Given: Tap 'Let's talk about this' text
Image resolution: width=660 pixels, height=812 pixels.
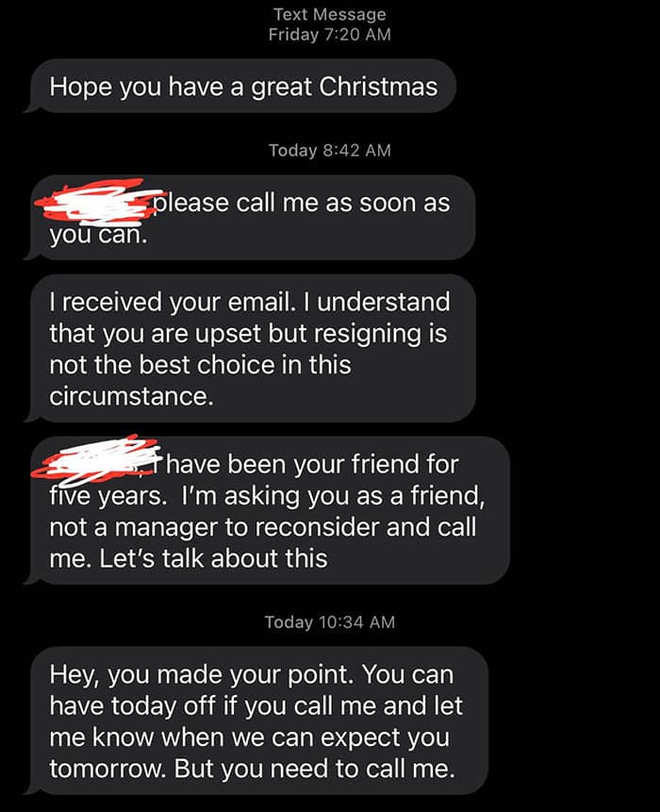Looking at the screenshot, I should pos(213,558).
